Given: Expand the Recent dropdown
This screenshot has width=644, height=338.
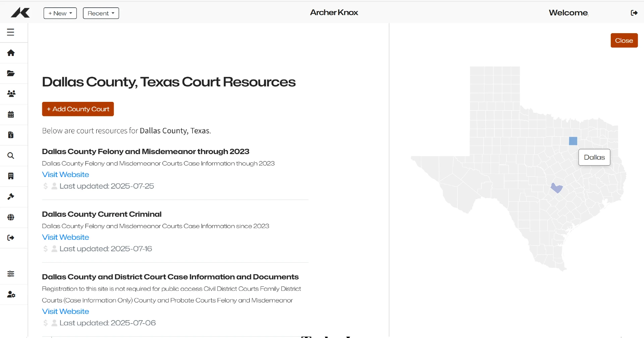Looking at the screenshot, I should [101, 13].
